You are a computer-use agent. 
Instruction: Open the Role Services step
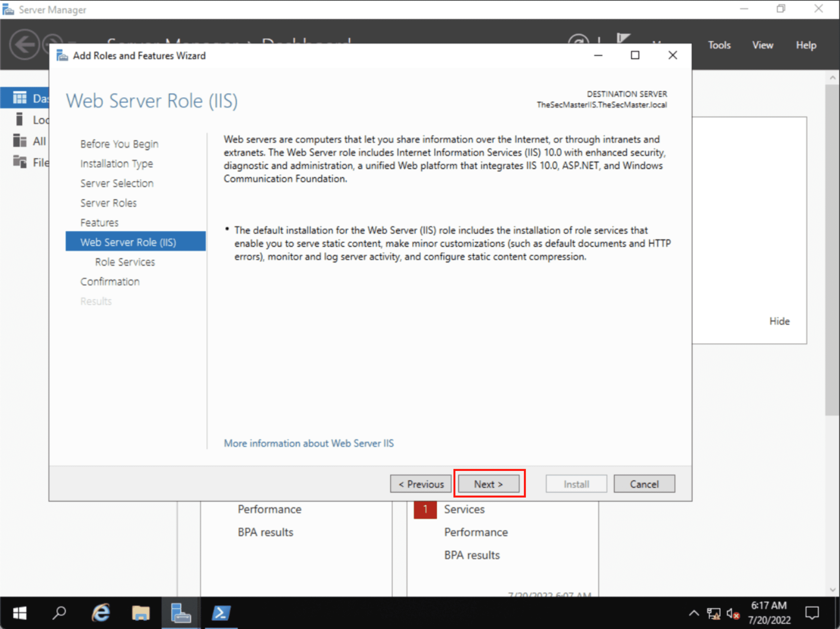point(125,262)
